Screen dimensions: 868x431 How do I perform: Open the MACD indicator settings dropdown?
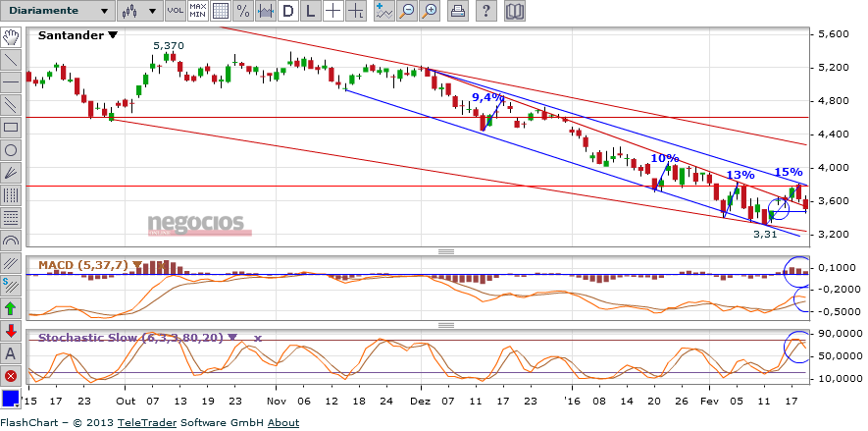point(136,265)
